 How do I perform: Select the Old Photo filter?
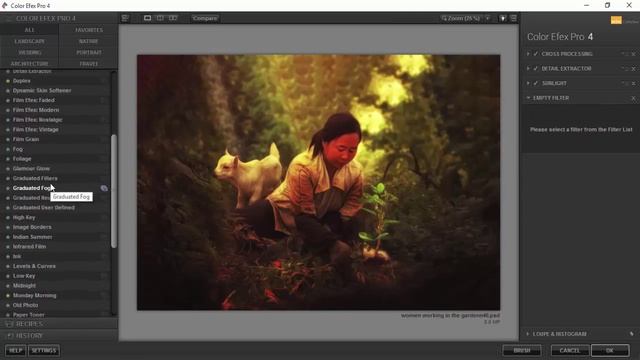coord(25,305)
